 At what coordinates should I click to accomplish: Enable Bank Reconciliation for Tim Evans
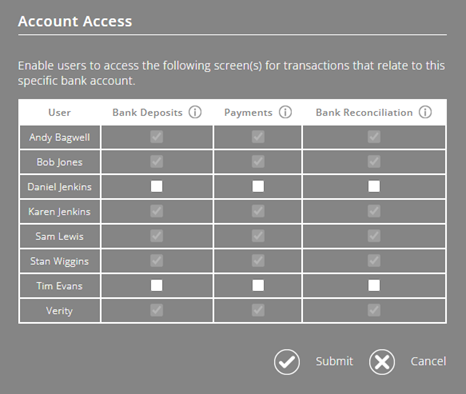374,285
